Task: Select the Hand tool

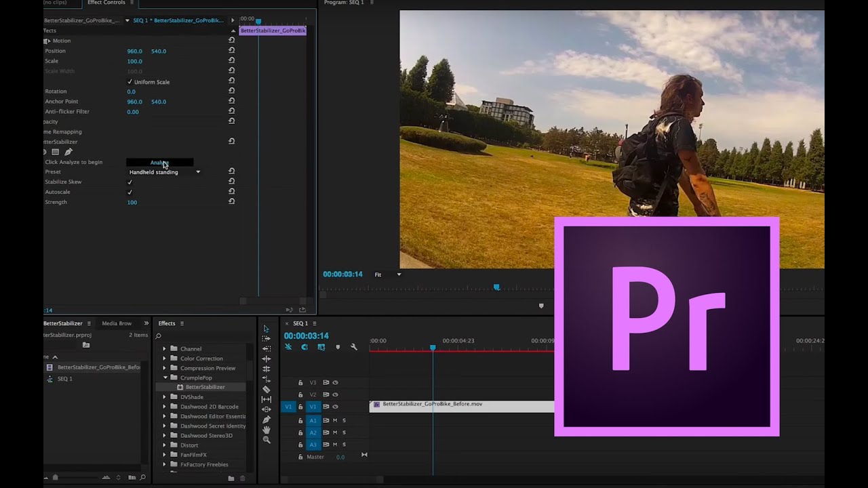Action: (266, 430)
